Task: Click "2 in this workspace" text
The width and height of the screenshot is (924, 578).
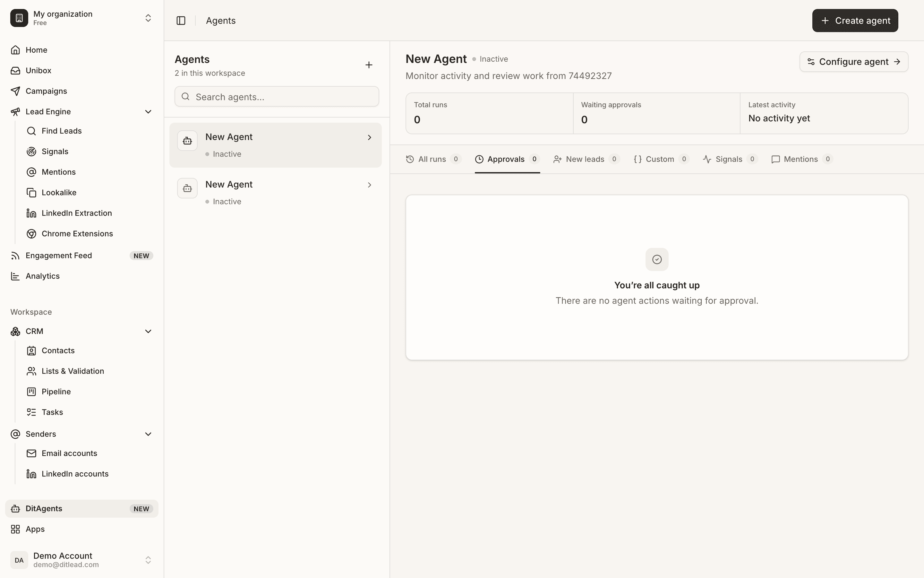Action: click(x=210, y=73)
